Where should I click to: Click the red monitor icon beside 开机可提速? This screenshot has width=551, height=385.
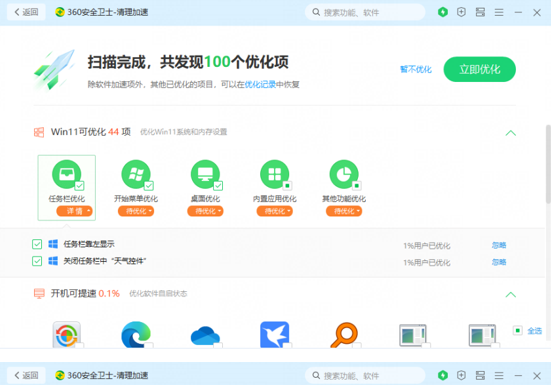tap(39, 294)
